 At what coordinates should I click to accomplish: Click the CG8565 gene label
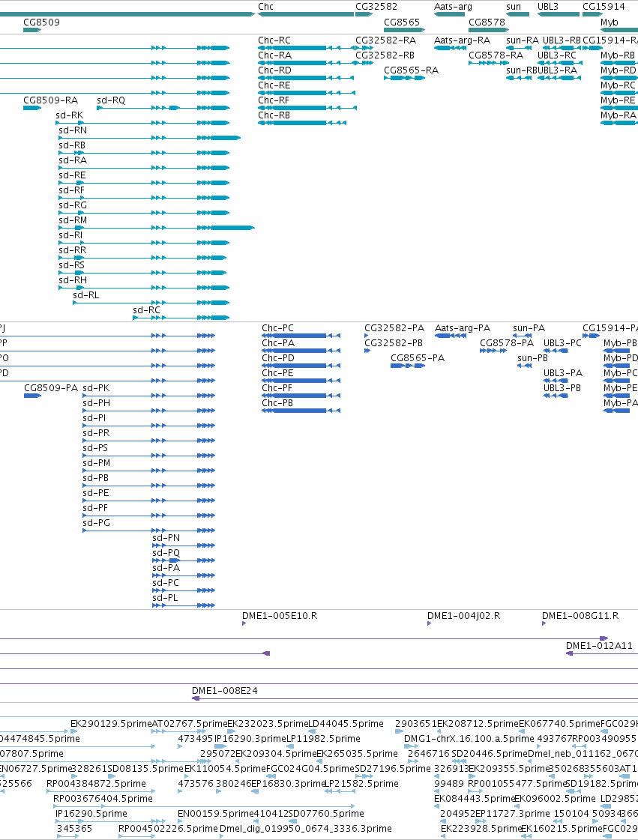click(402, 22)
